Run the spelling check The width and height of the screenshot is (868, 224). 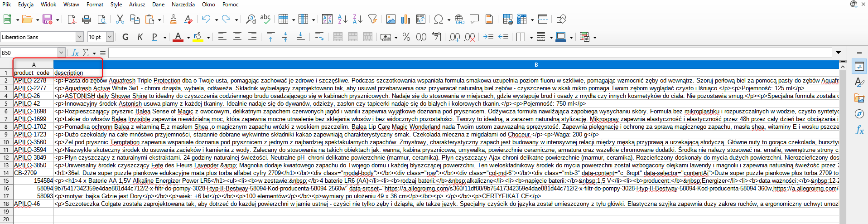(265, 19)
